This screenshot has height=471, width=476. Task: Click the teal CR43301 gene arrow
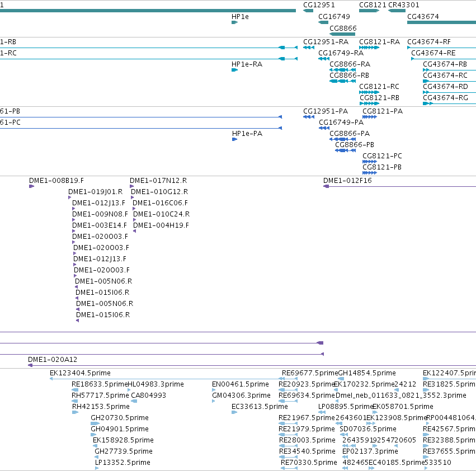pyautogui.click(x=397, y=11)
